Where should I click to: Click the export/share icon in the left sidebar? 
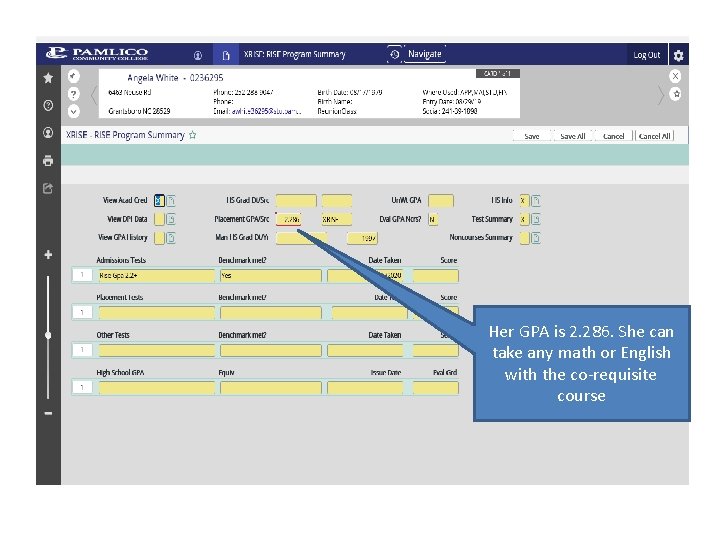(48, 188)
